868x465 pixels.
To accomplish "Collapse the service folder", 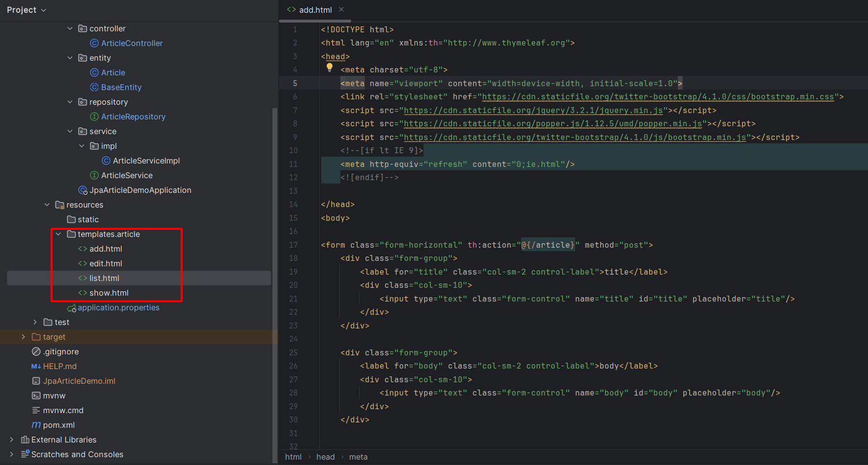I will [x=70, y=131].
